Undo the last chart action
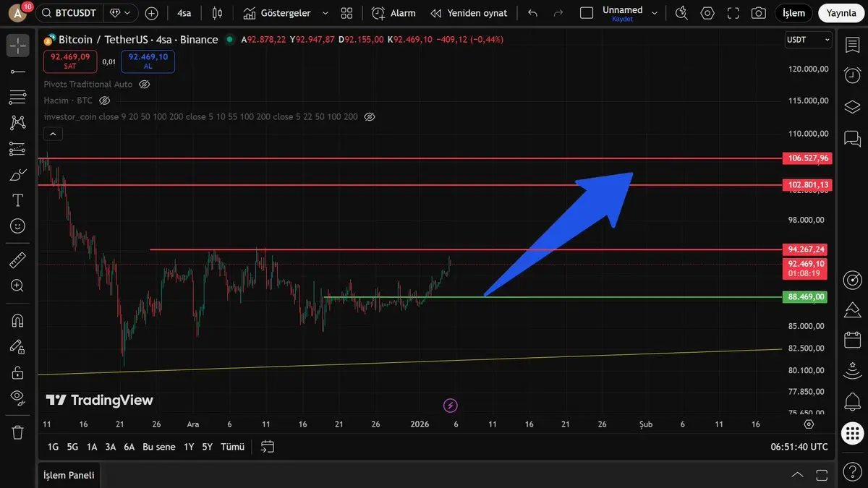 point(533,13)
